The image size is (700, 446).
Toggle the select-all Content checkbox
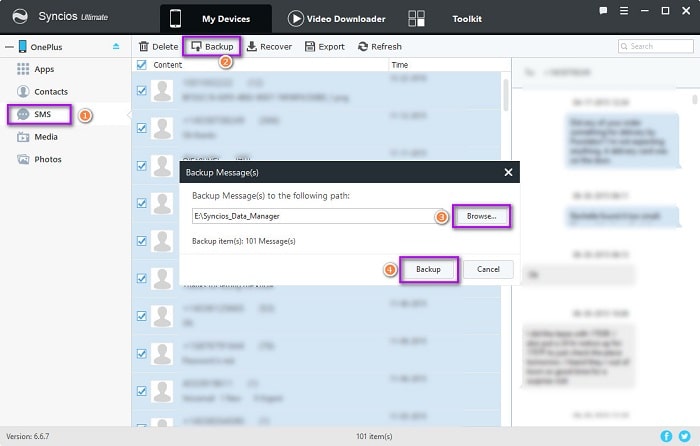[142, 65]
